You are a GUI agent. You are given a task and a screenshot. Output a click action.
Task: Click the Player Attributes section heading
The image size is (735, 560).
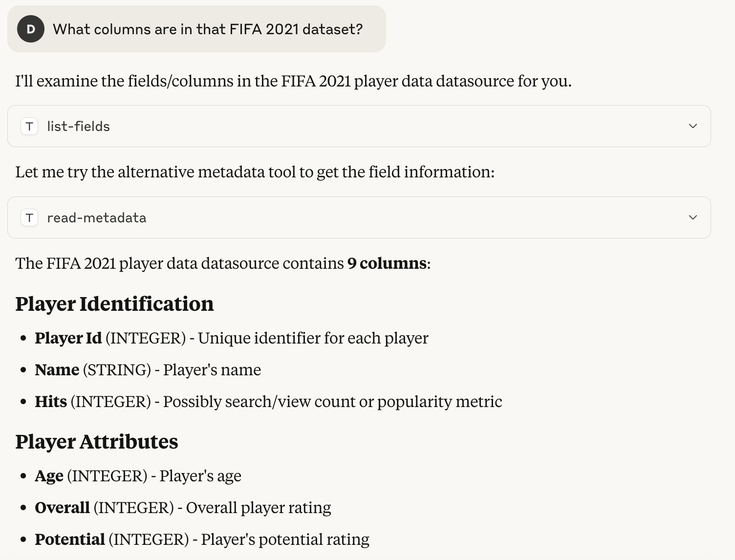coord(97,442)
